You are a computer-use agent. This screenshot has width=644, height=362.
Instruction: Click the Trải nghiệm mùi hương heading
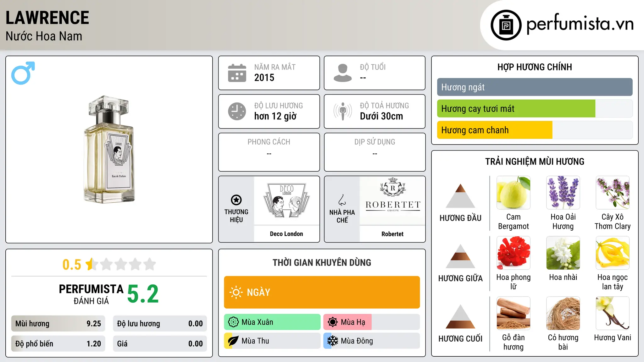[535, 162]
